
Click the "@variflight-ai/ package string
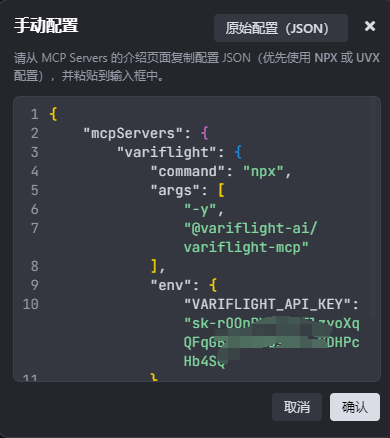tap(250, 228)
